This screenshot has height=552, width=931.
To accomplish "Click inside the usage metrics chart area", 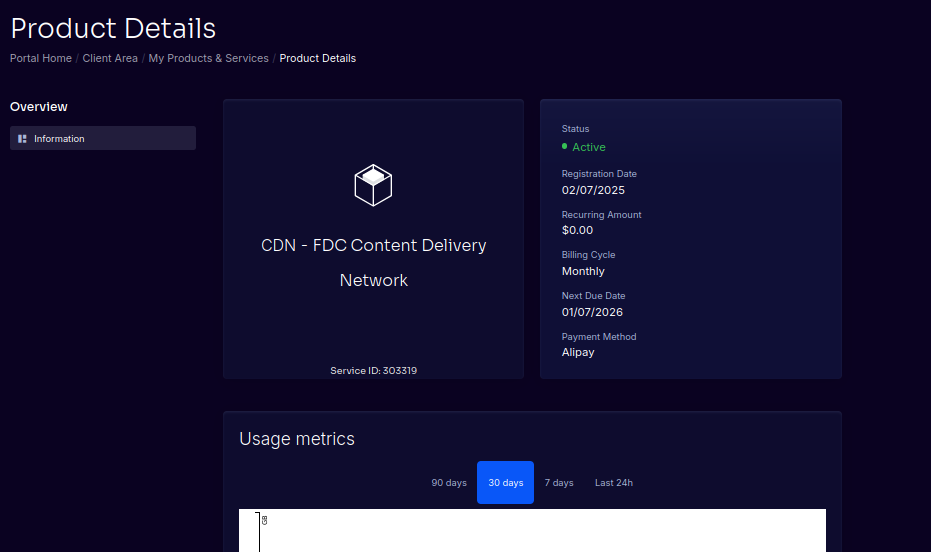I will (x=532, y=531).
